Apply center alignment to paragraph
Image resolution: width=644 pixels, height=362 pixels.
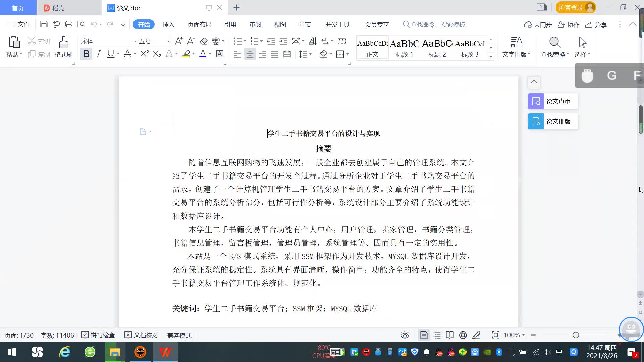[250, 54]
